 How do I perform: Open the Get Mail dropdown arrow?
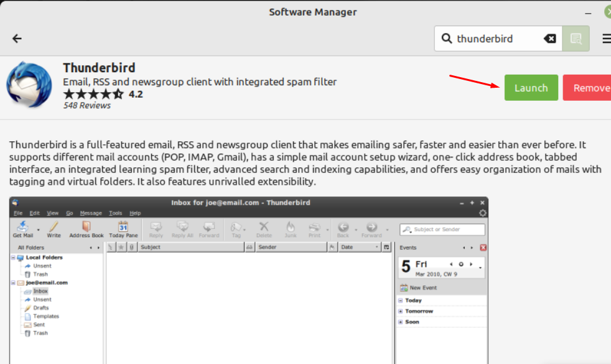coord(38,230)
